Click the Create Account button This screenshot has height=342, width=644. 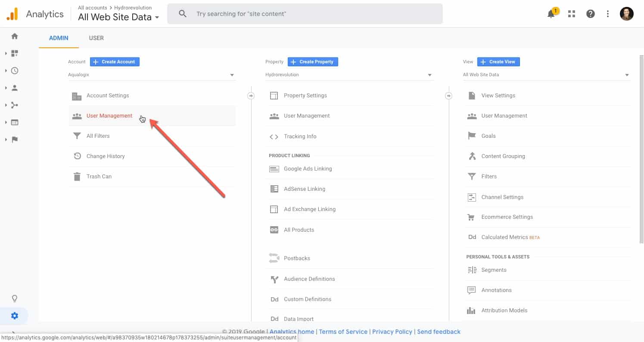tap(115, 62)
